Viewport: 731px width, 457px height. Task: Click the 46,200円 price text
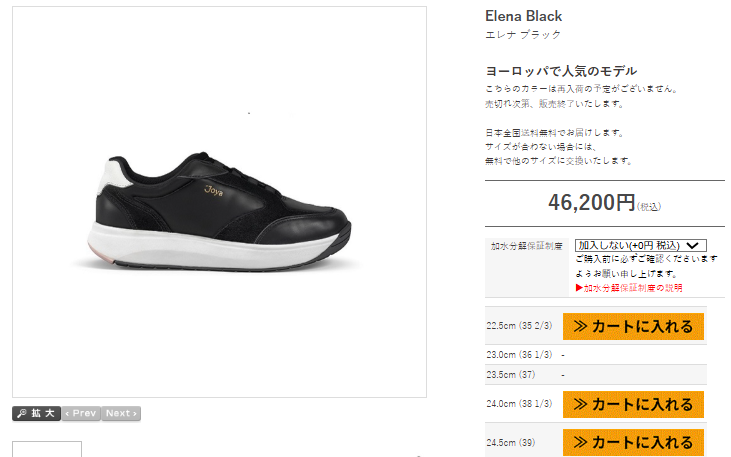[x=592, y=202]
